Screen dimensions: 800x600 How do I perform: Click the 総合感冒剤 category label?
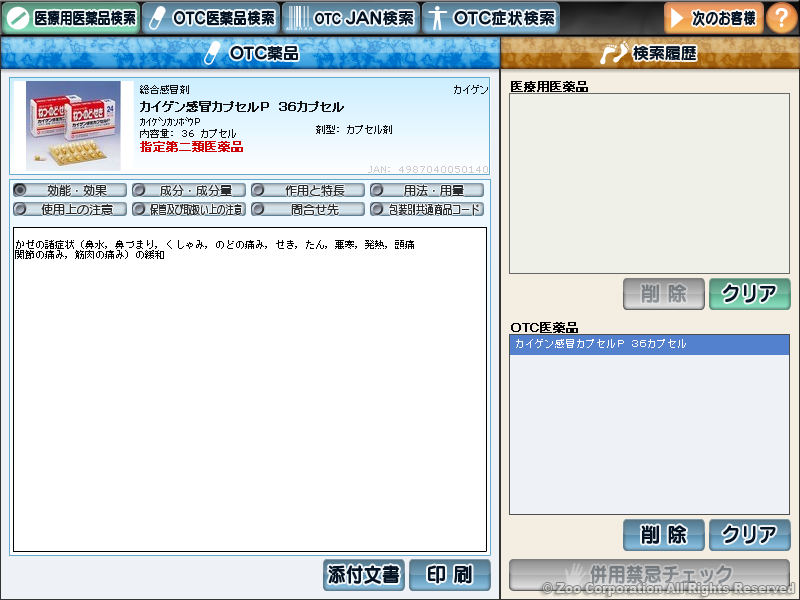pos(164,90)
